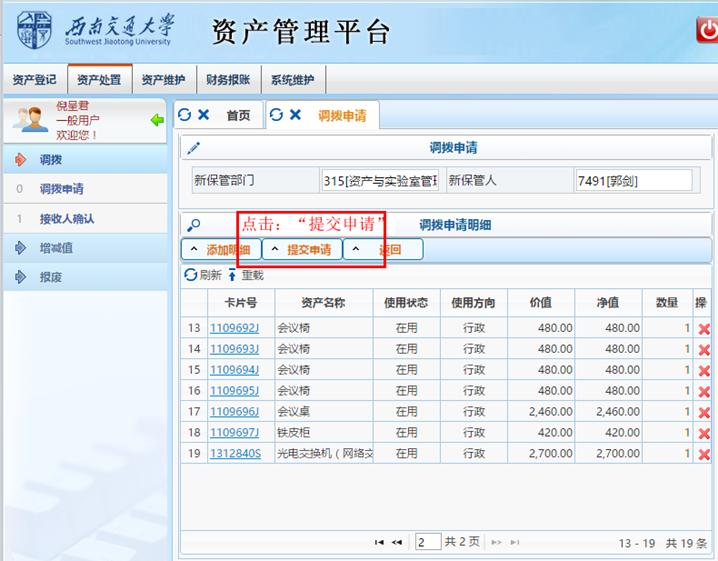Go to previous page of results
The height and width of the screenshot is (561, 718).
coord(397,542)
